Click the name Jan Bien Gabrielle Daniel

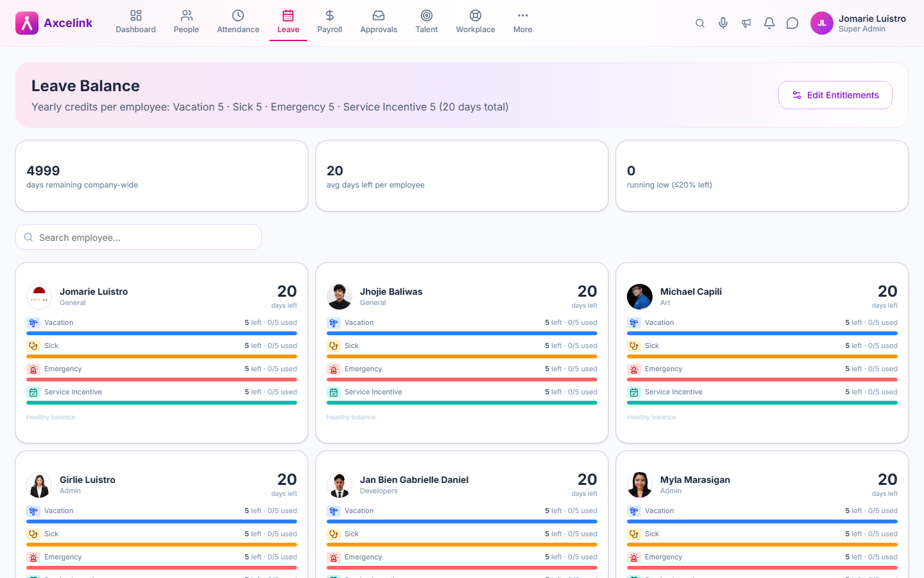coord(415,480)
